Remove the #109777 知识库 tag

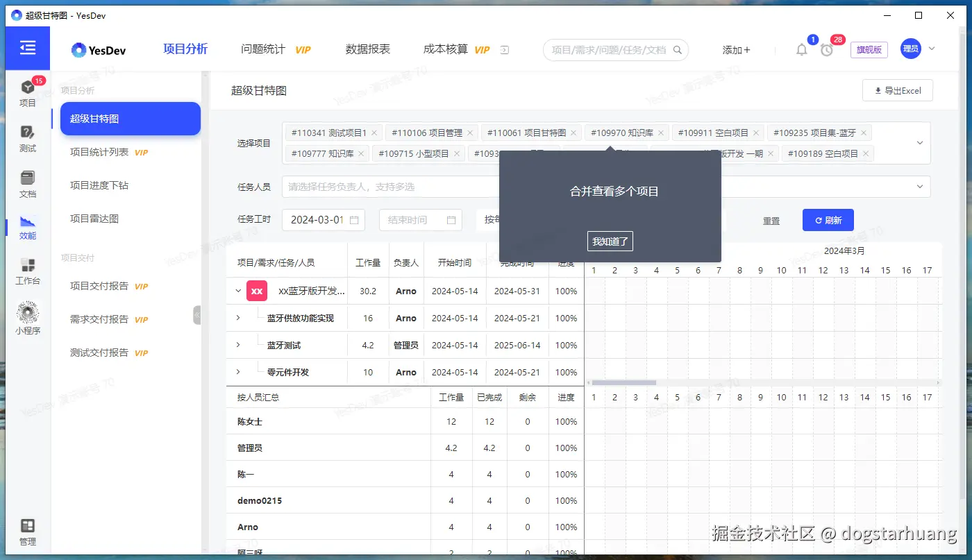[361, 154]
